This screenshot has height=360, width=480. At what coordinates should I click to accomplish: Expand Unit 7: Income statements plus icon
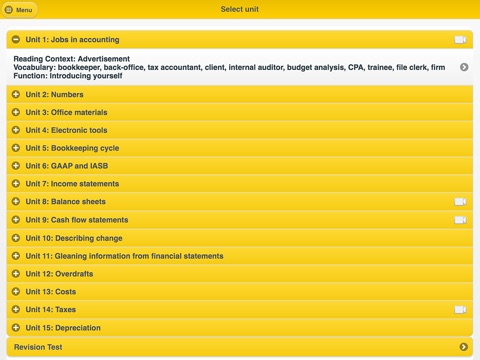16,184
